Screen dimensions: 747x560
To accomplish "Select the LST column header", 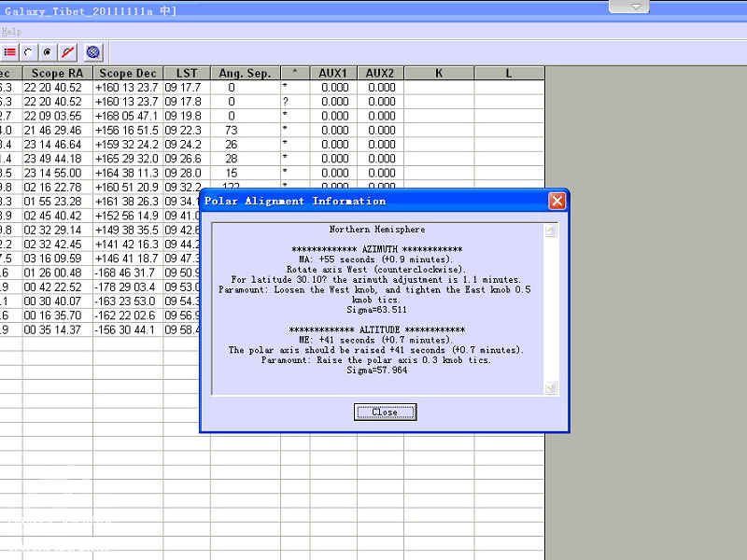I will (187, 73).
